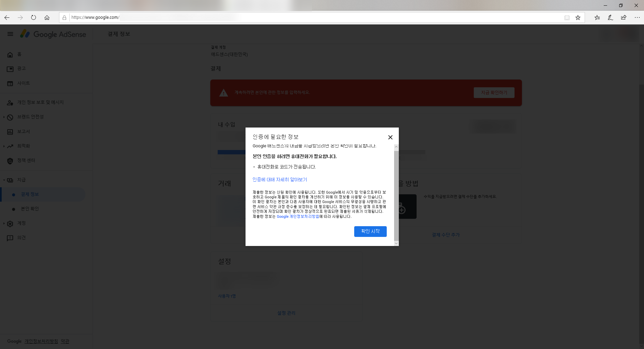
Task: Click the 결제 정보 page title in header
Action: coord(119,34)
